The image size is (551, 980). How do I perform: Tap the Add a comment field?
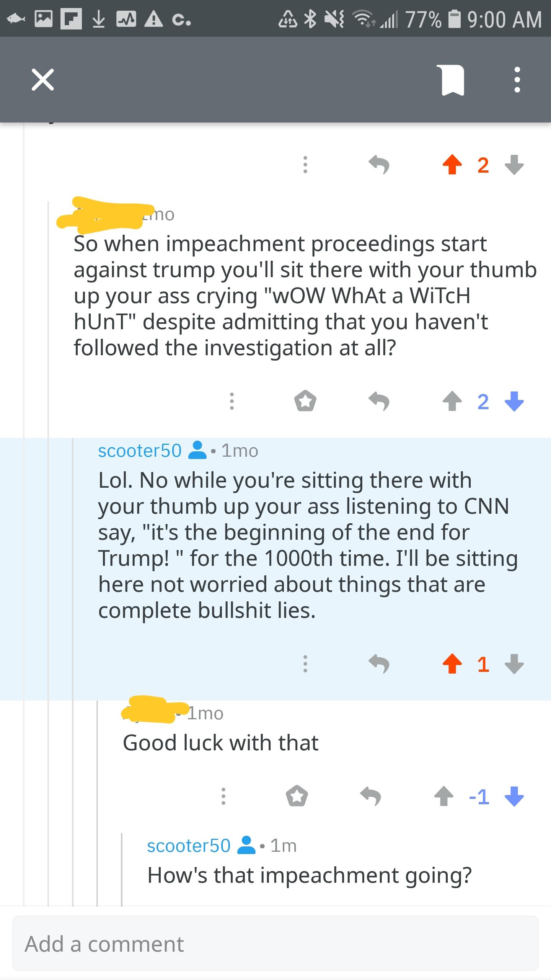pyautogui.click(x=275, y=944)
